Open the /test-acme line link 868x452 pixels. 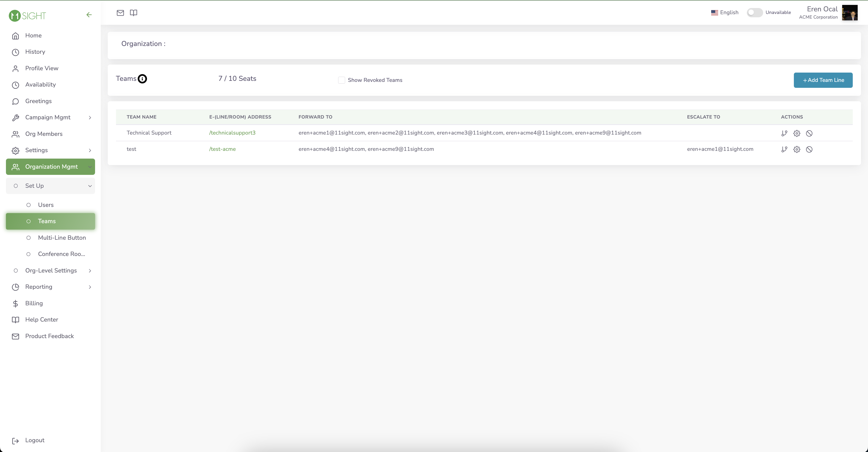[222, 149]
